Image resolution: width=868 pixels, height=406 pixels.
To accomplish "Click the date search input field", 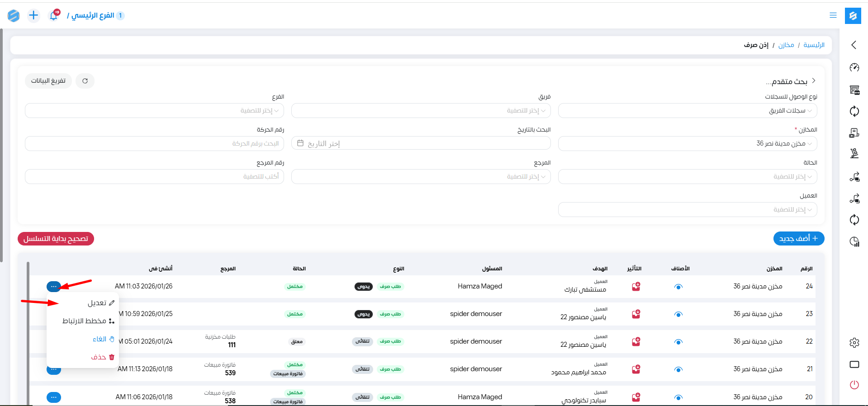I will [421, 144].
